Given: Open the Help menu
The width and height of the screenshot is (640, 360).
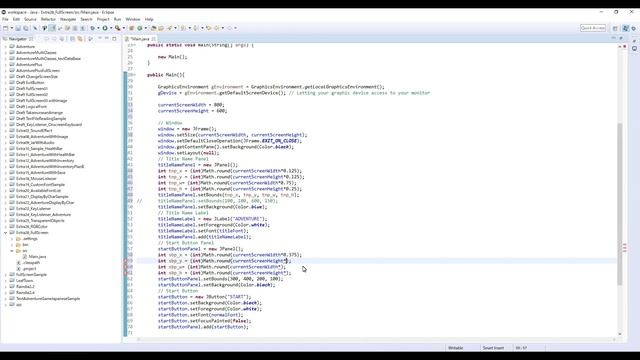Looking at the screenshot, I should (149, 19).
